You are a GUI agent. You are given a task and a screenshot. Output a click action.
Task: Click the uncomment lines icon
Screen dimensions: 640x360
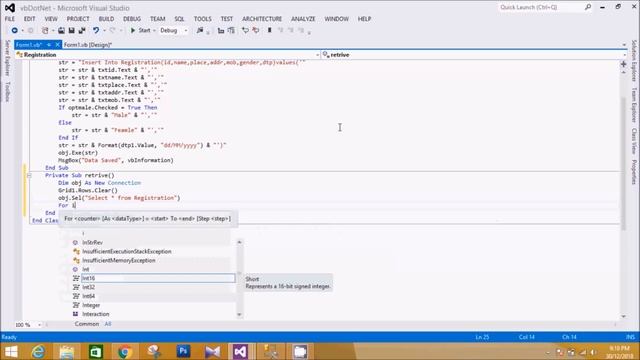(231, 31)
